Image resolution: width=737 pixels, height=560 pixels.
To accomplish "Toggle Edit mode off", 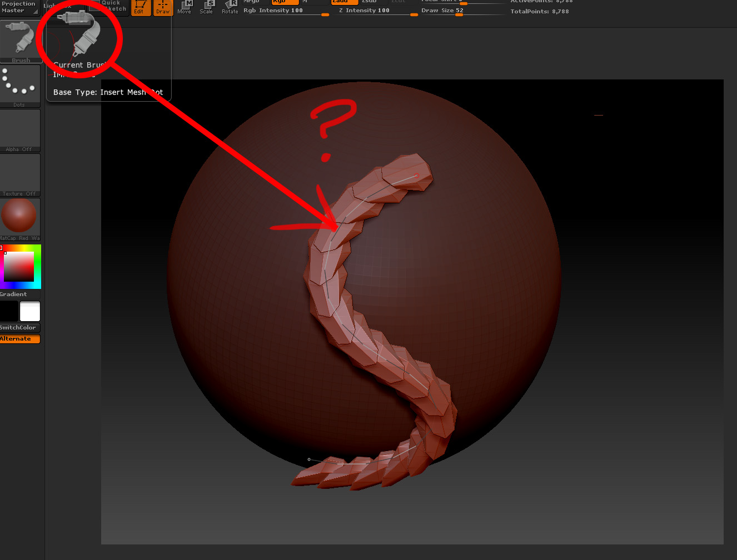I will [141, 8].
